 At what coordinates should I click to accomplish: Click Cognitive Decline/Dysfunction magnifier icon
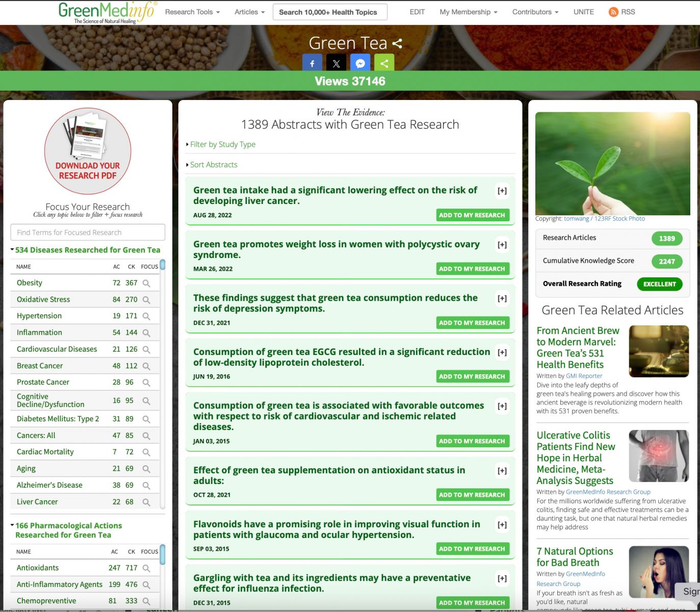[x=146, y=401]
